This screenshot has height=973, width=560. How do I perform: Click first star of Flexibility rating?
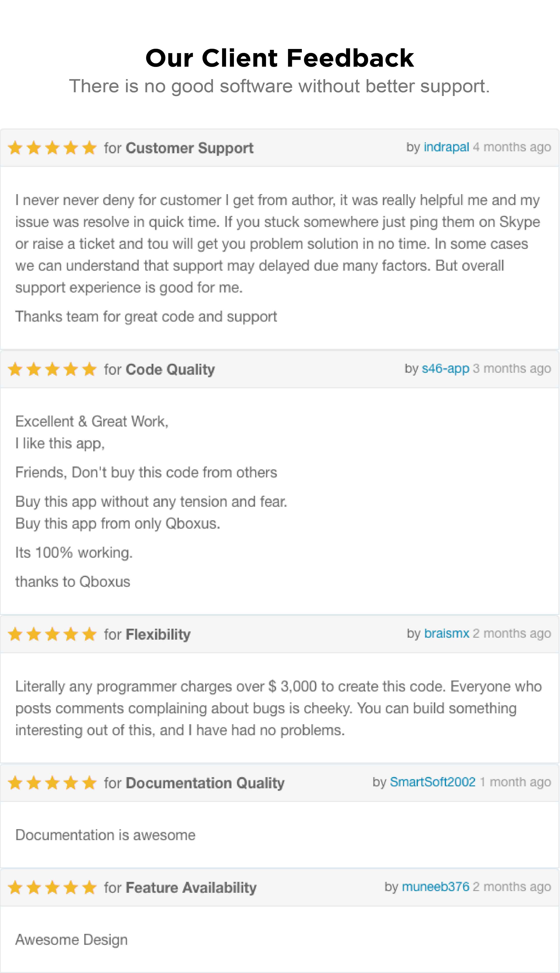[15, 634]
